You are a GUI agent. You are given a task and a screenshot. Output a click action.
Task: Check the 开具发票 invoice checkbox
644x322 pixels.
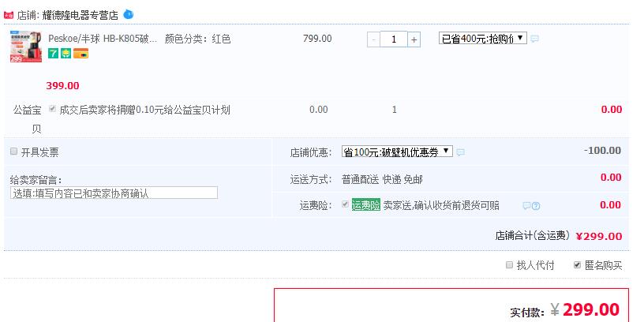tap(13, 152)
